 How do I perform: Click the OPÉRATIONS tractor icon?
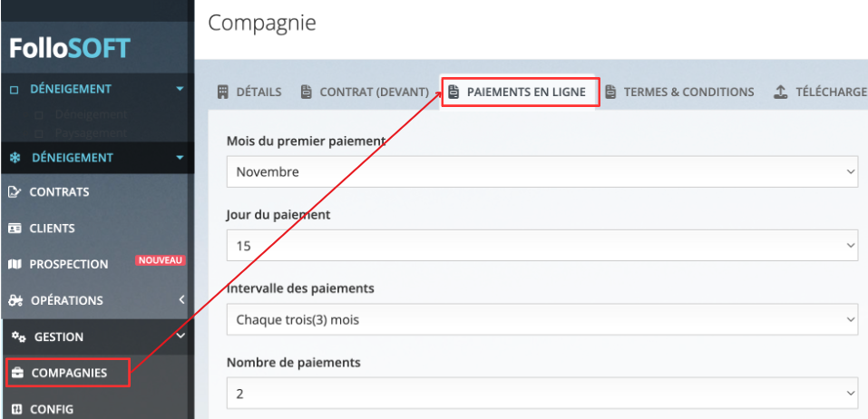click(x=15, y=300)
